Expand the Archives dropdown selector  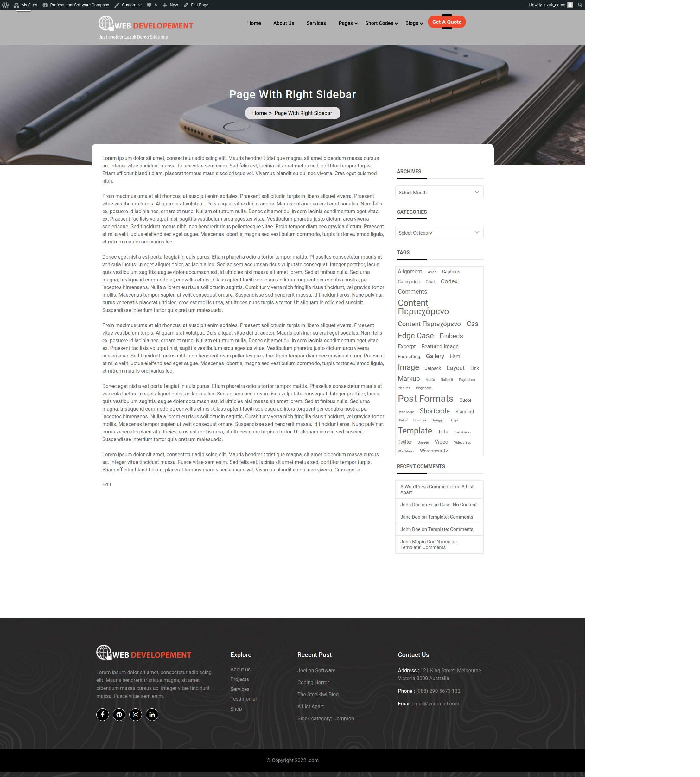(440, 192)
